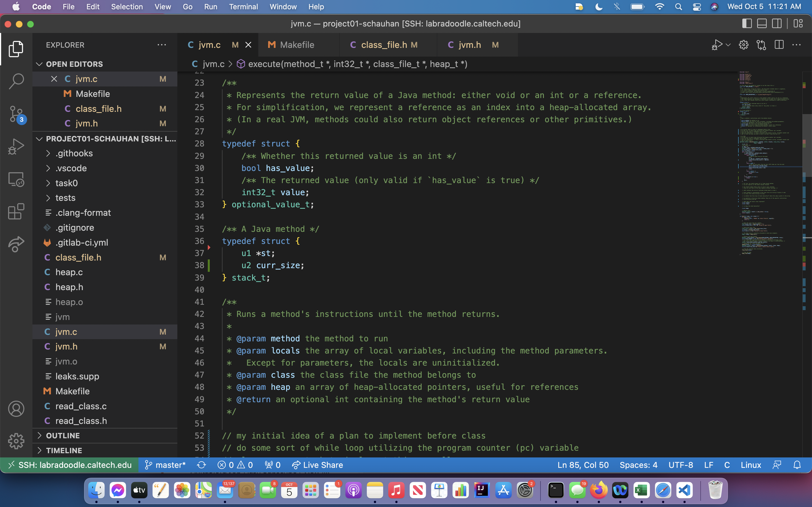Viewport: 812px width, 507px height.
Task: Open the run/debug dropdown arrow
Action: [728, 45]
